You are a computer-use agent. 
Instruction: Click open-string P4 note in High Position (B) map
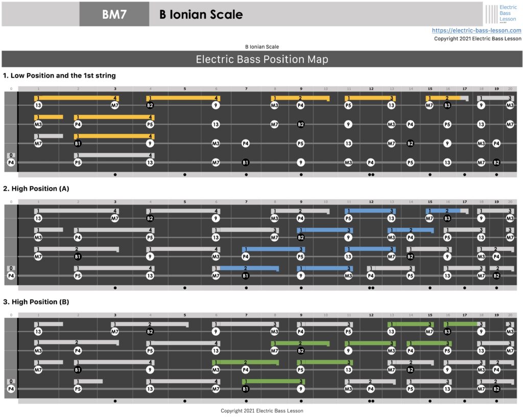(x=11, y=389)
